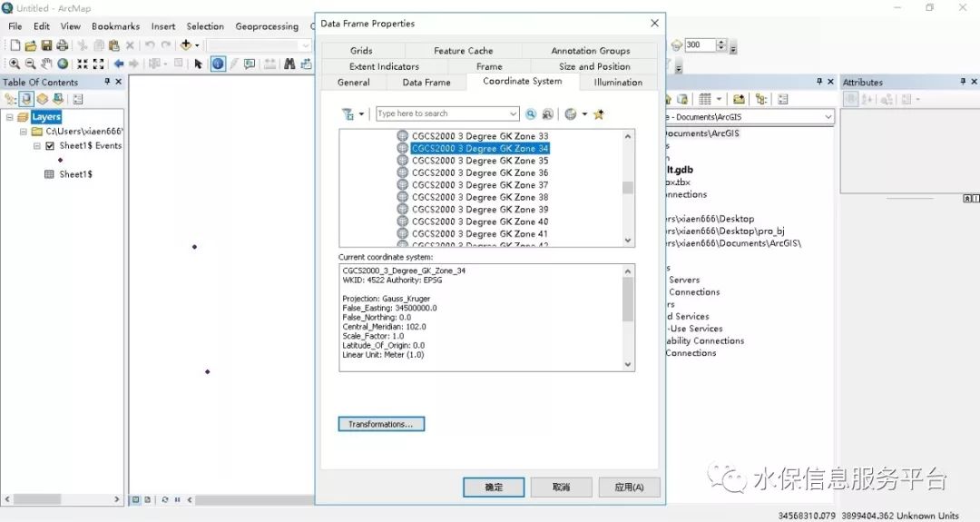Create a new map document
Image resolution: width=980 pixels, height=522 pixels.
pyautogui.click(x=15, y=45)
